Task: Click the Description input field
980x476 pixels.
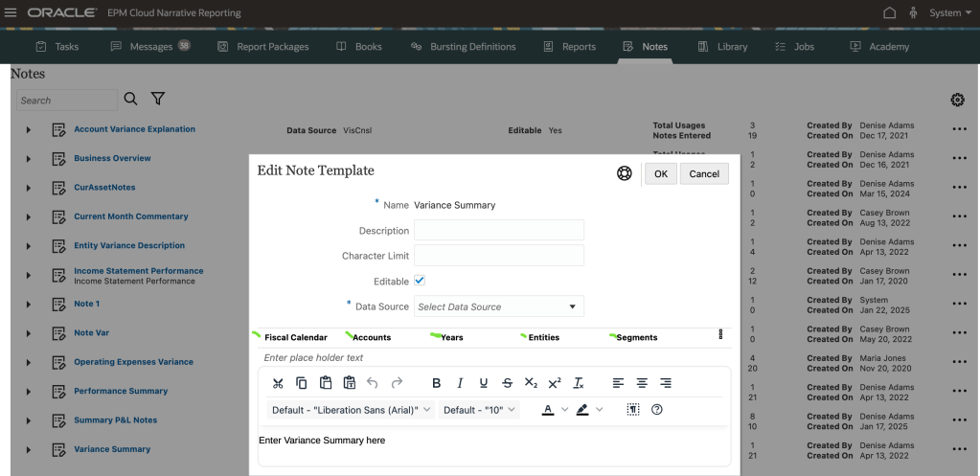Action: click(498, 230)
